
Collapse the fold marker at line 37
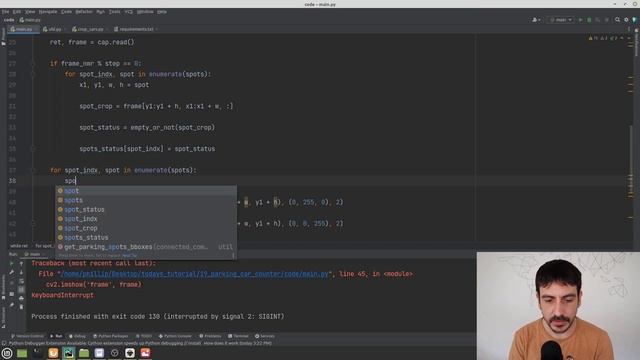point(33,170)
